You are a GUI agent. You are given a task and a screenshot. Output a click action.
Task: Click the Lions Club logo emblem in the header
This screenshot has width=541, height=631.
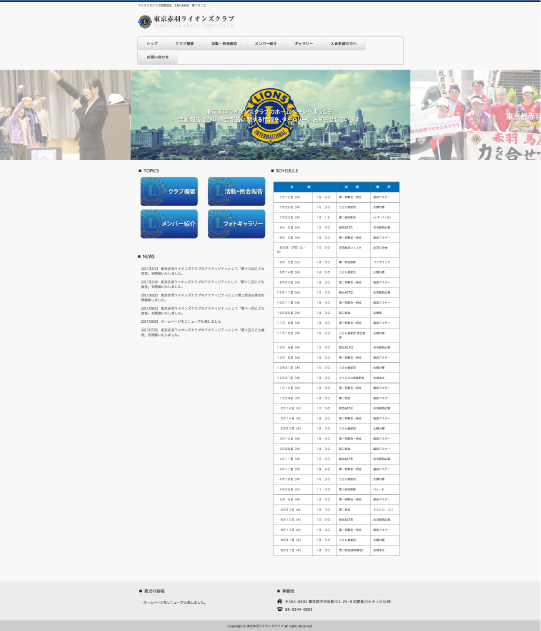[145, 22]
